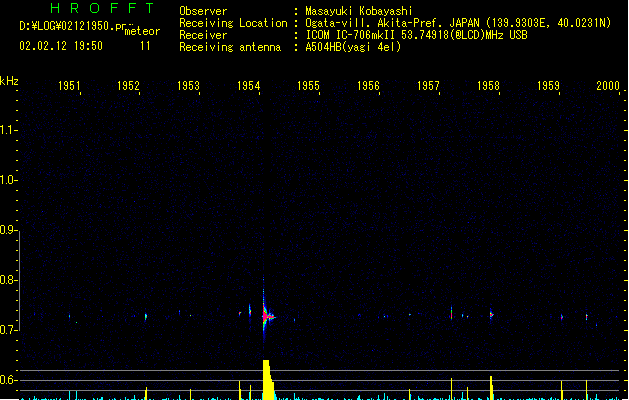The height and width of the screenshot is (400, 629).
Task: Click the meteor count label
Action: [x=142, y=31]
